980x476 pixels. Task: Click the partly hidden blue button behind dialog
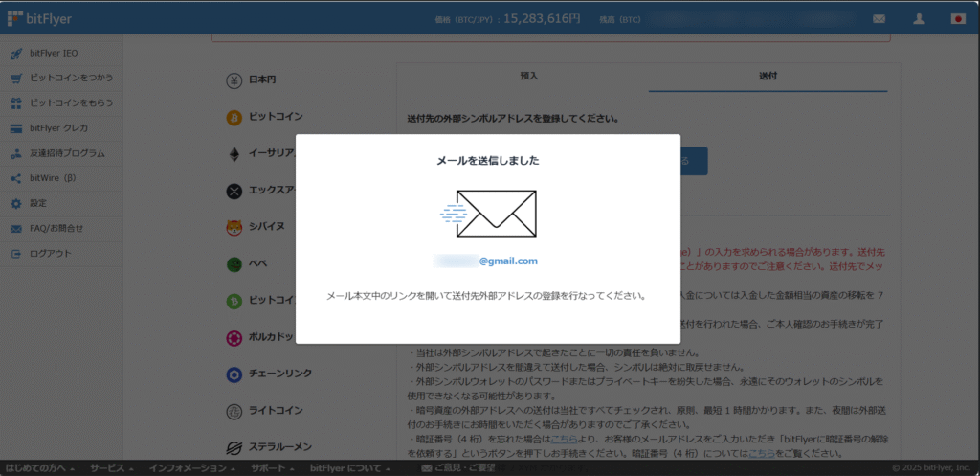(694, 161)
